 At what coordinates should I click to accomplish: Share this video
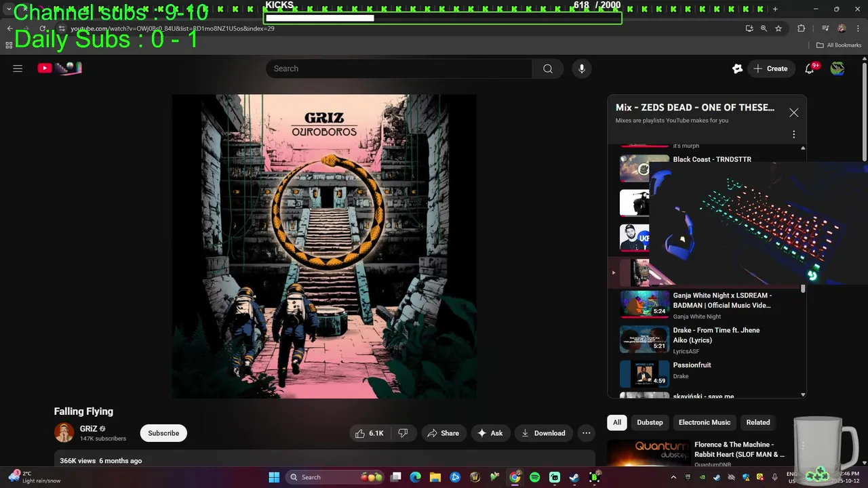click(443, 433)
